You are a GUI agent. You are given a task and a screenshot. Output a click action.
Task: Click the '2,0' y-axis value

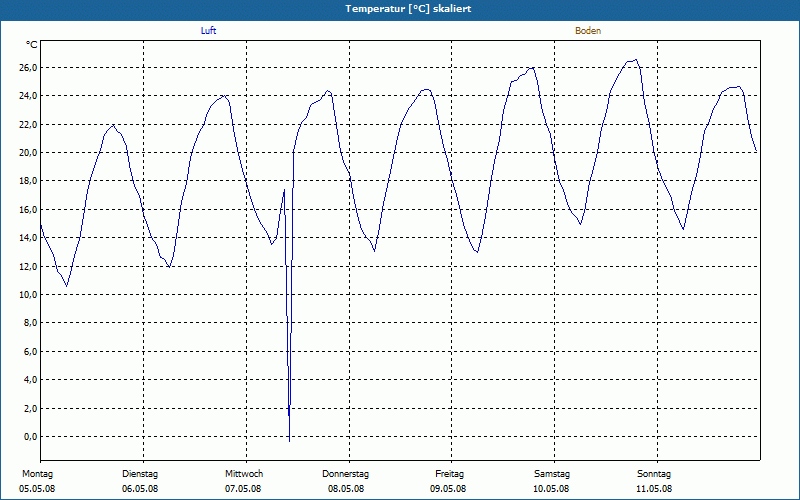[30, 408]
